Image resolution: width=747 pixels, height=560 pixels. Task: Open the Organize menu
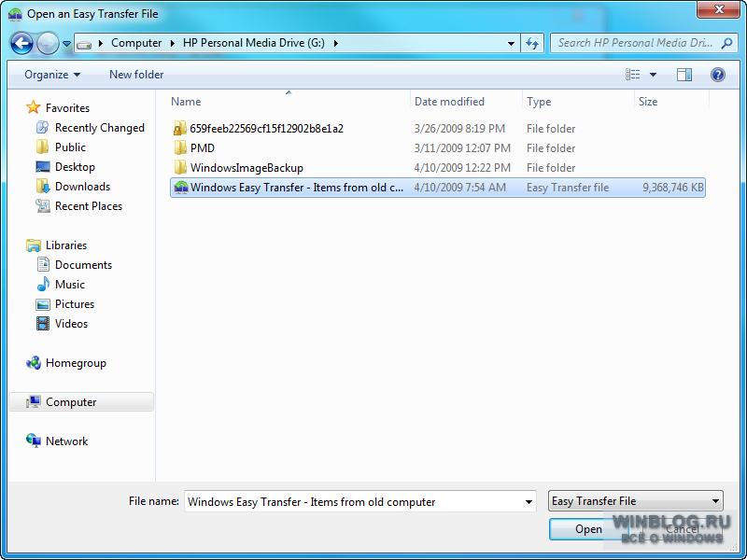(x=52, y=75)
